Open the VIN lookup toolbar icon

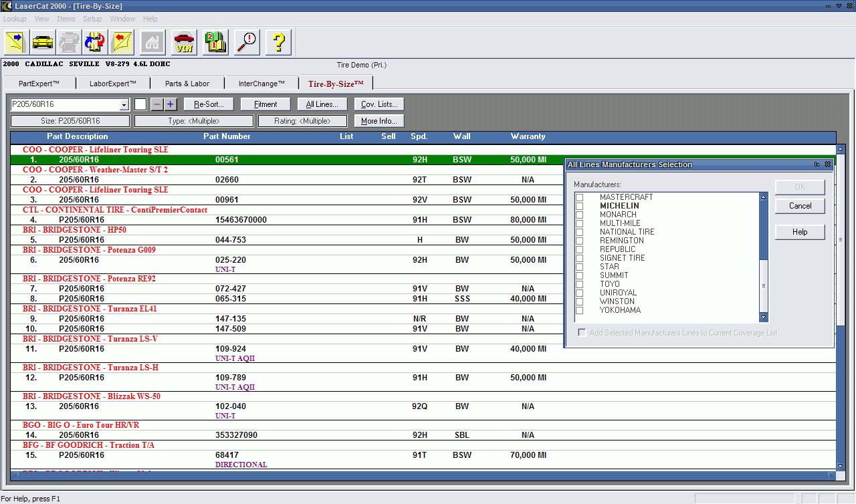click(183, 42)
